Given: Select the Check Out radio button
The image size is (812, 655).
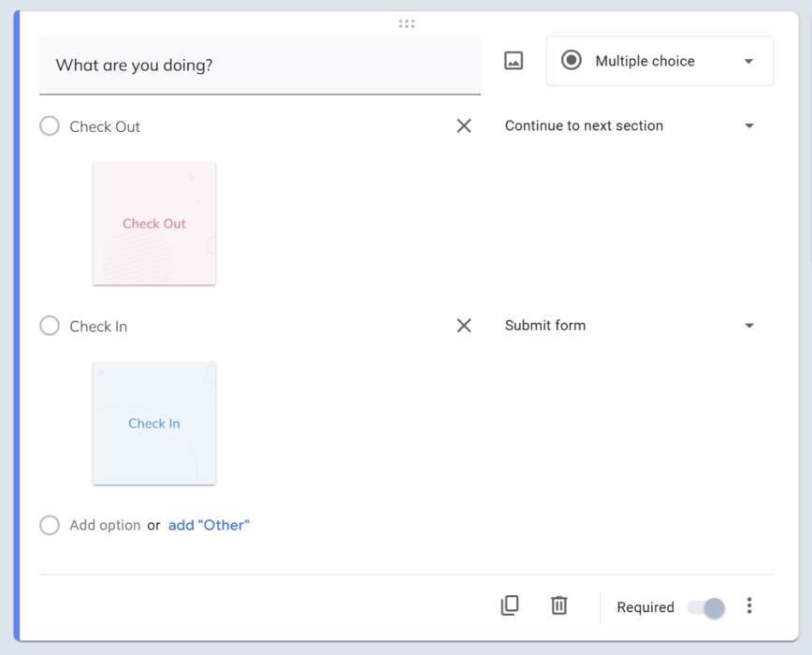Looking at the screenshot, I should 50,125.
